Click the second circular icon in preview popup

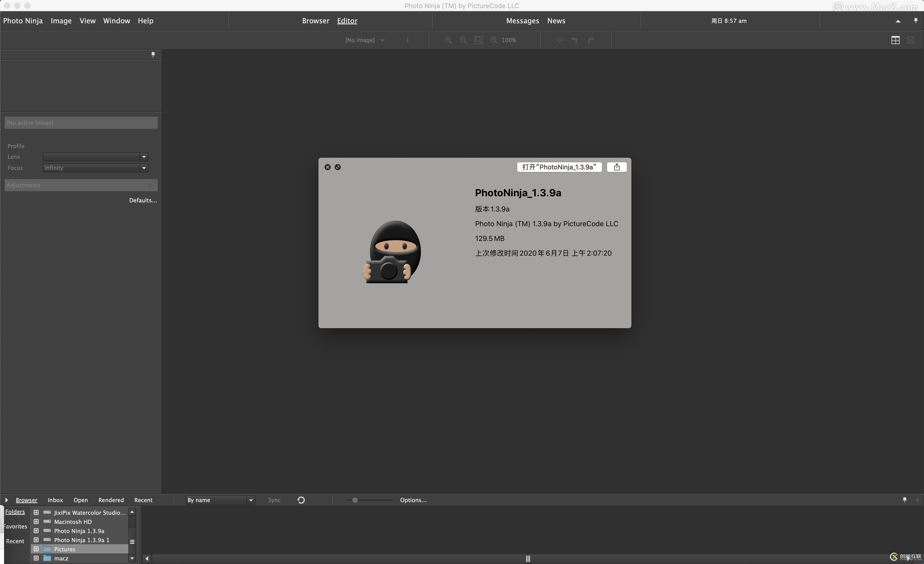[337, 167]
